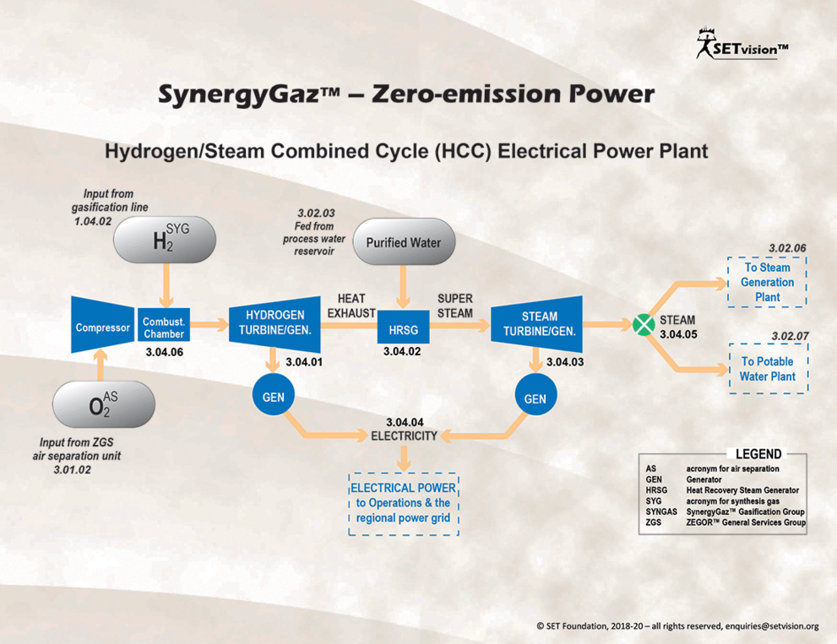The height and width of the screenshot is (644, 837).
Task: Click the 'Fed from process water reservoir' note
Action: tap(314, 239)
